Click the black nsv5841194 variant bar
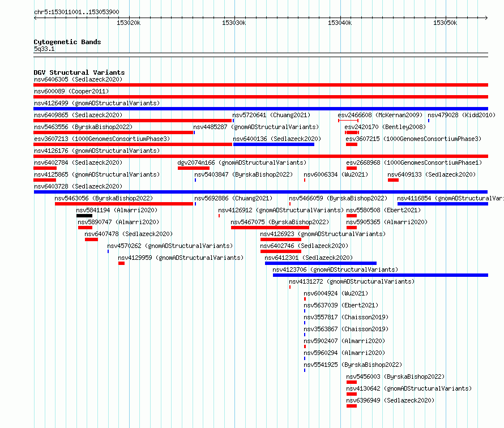The width and height of the screenshot is (504, 428). point(84,216)
